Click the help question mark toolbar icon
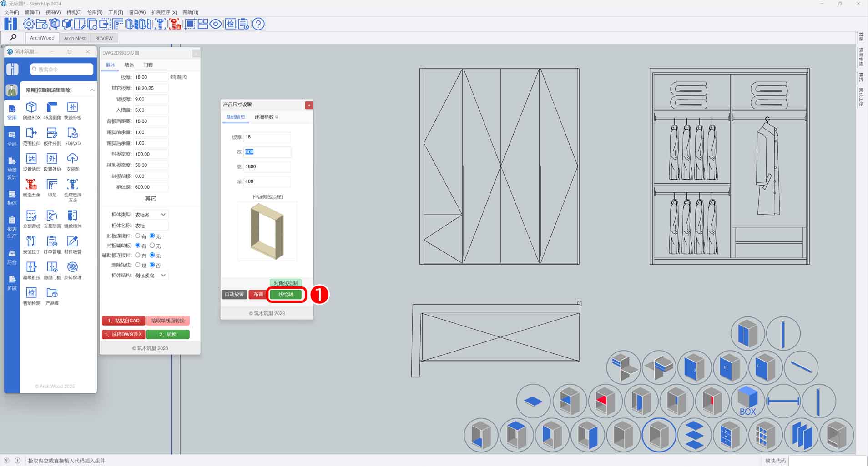This screenshot has width=868, height=467. pos(258,24)
